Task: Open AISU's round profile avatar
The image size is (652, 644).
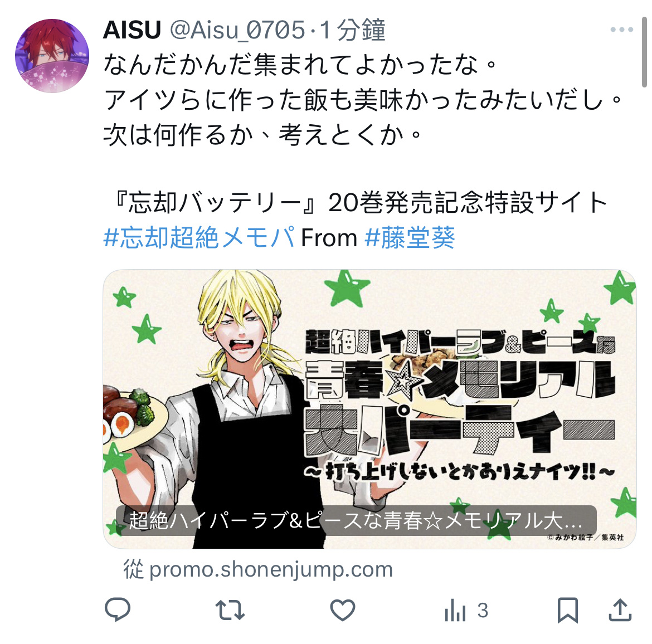Action: [x=52, y=55]
